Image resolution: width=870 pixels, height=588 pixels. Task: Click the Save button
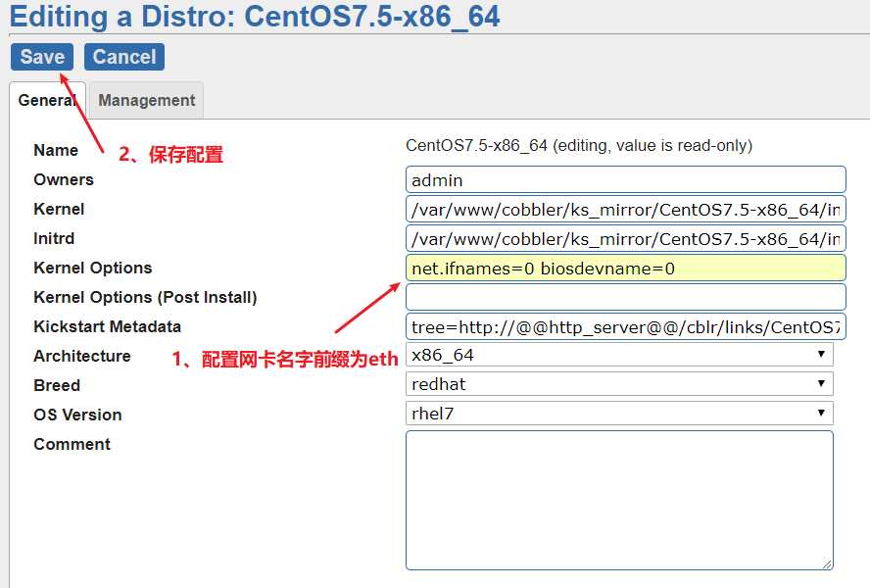click(42, 57)
